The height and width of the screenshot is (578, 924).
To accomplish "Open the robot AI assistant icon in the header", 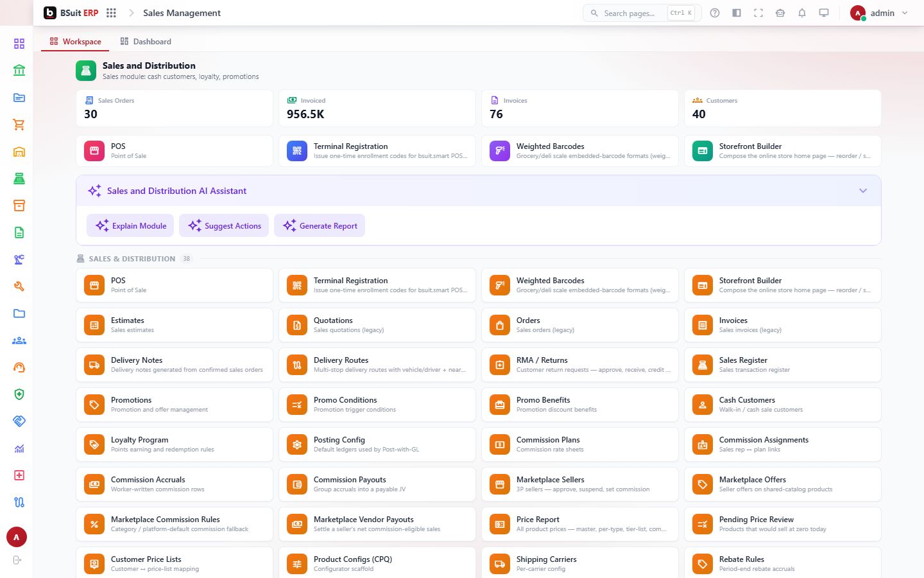I will point(780,13).
